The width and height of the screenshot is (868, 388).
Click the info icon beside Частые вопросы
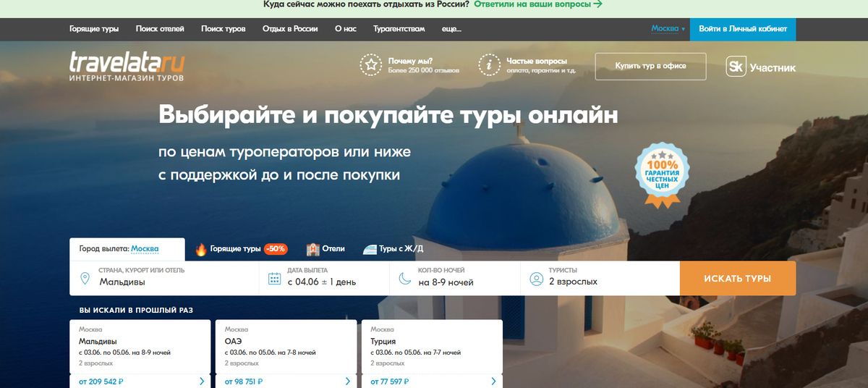pos(490,65)
